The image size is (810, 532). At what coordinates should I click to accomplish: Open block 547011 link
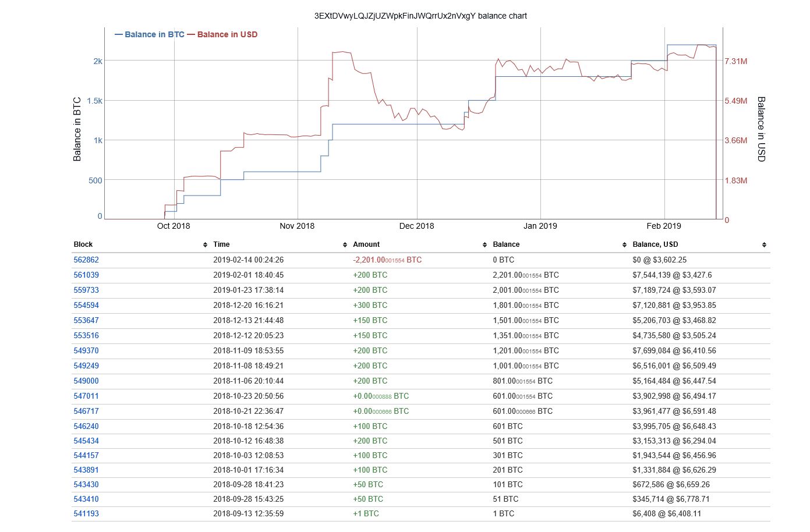[86, 396]
